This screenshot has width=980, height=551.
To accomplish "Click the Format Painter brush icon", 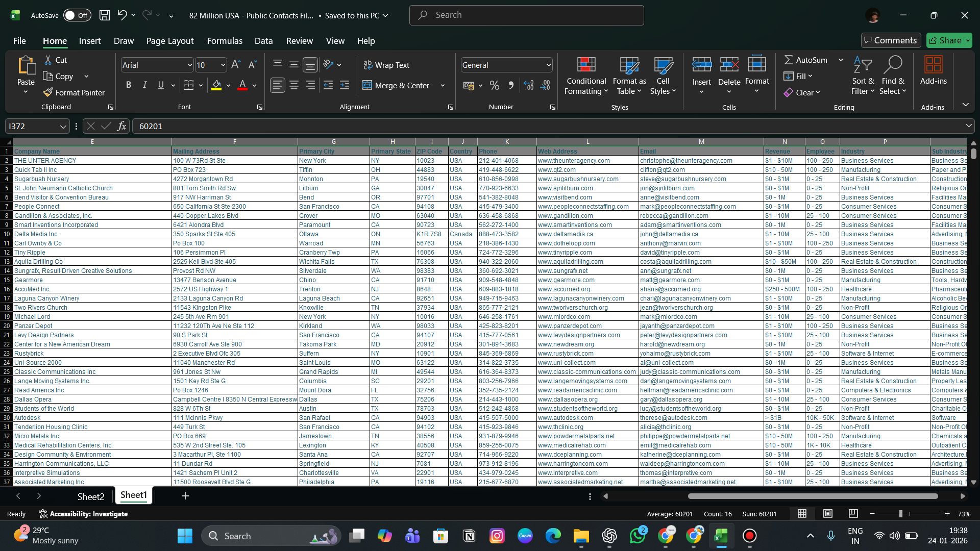I will [48, 92].
